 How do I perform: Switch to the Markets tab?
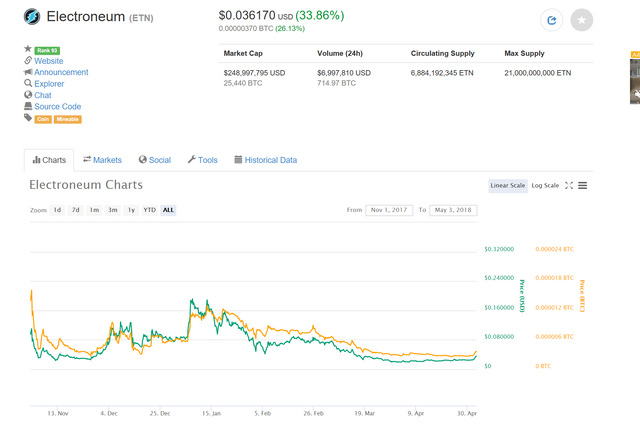point(102,160)
